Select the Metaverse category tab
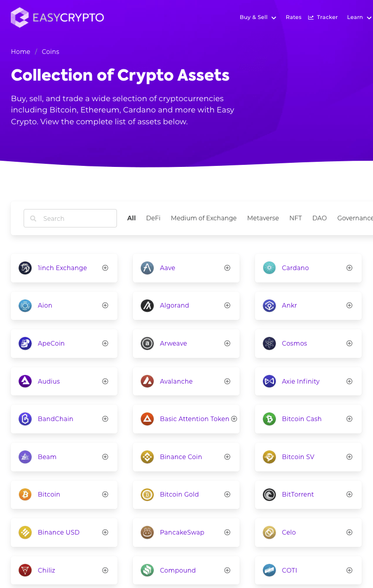Image resolution: width=373 pixels, height=588 pixels. pos(263,218)
